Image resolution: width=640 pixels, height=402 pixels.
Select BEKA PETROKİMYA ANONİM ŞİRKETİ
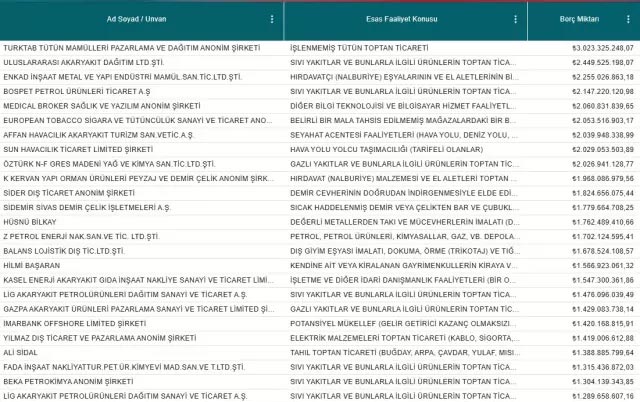coord(68,382)
